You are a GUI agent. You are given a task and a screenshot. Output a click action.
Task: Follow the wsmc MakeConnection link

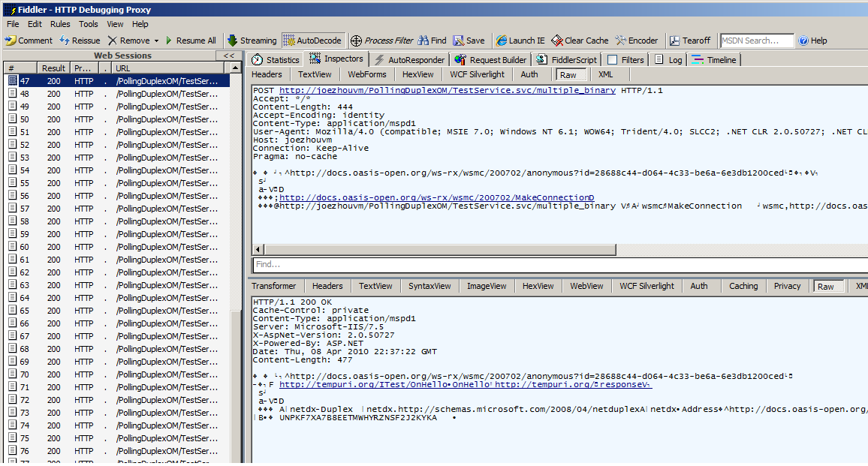pyautogui.click(x=437, y=197)
